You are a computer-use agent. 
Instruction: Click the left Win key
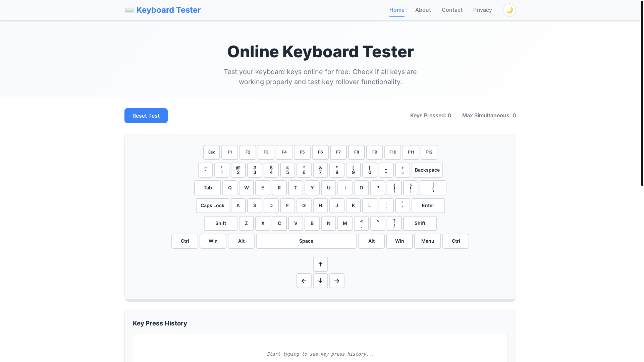coord(213,241)
